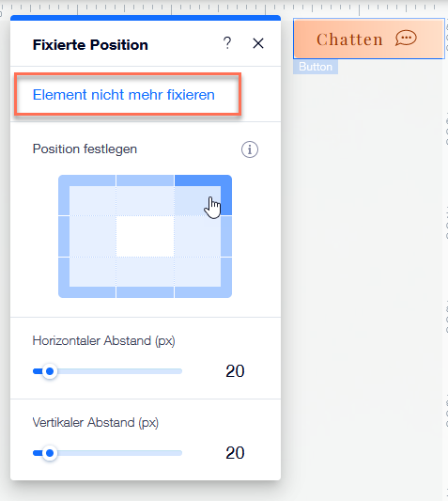Click the Horizontaler Abstand value field showing 20
The width and height of the screenshot is (448, 501).
tap(235, 371)
